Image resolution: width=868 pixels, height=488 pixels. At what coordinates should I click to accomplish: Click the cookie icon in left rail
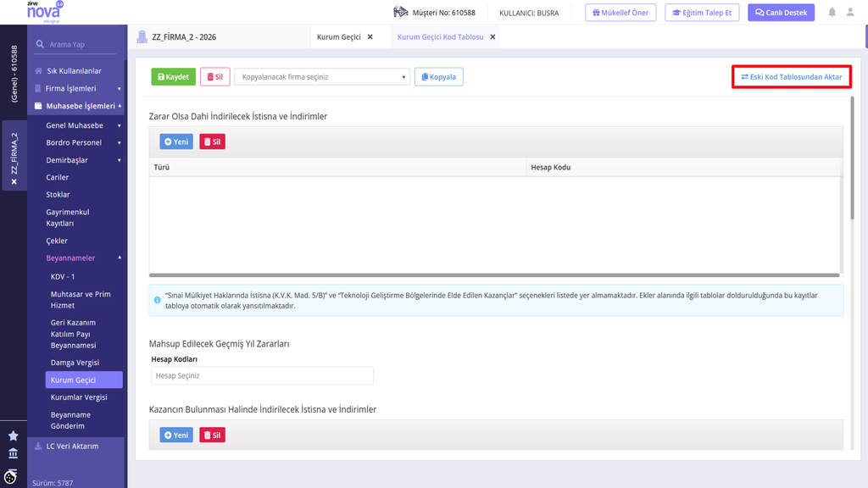pos(11,476)
